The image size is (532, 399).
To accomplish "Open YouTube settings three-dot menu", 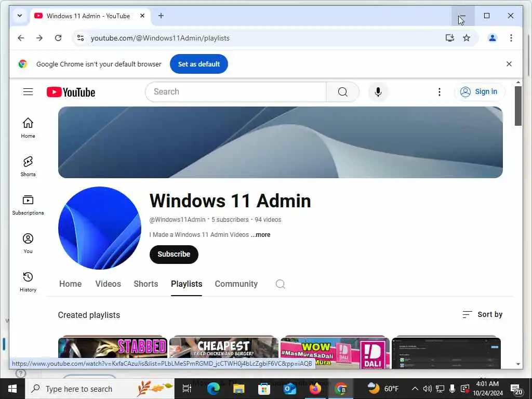I will pos(440,92).
